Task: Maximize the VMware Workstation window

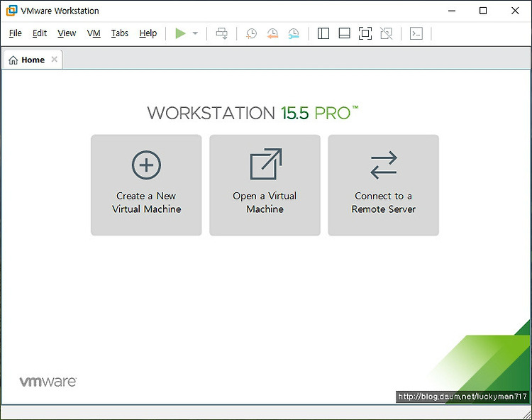Action: (x=483, y=11)
